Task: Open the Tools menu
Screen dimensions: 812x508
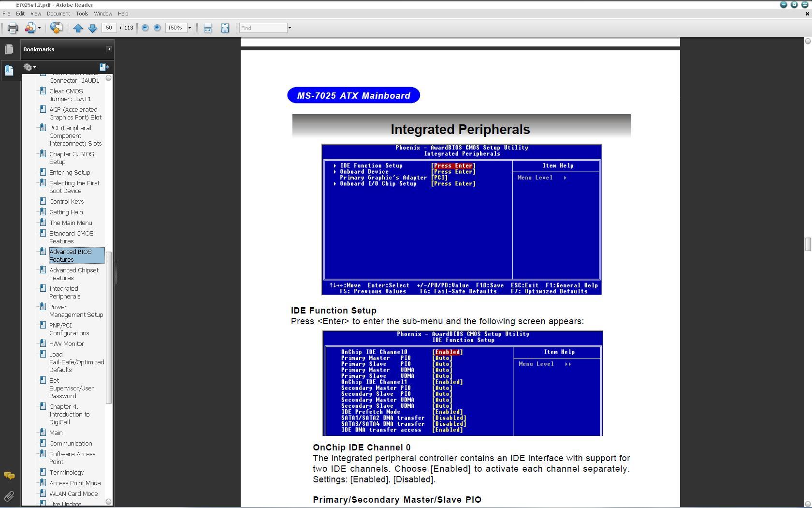Action: coord(82,14)
